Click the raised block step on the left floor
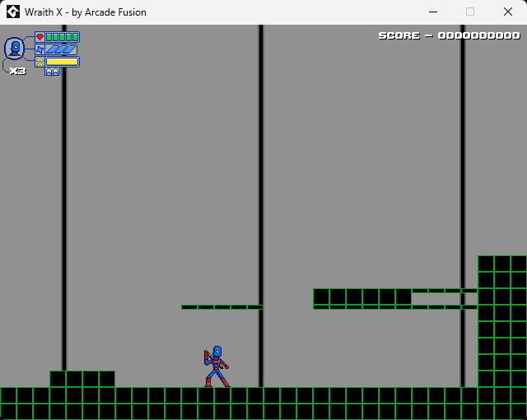527x420 pixels. coord(82,379)
